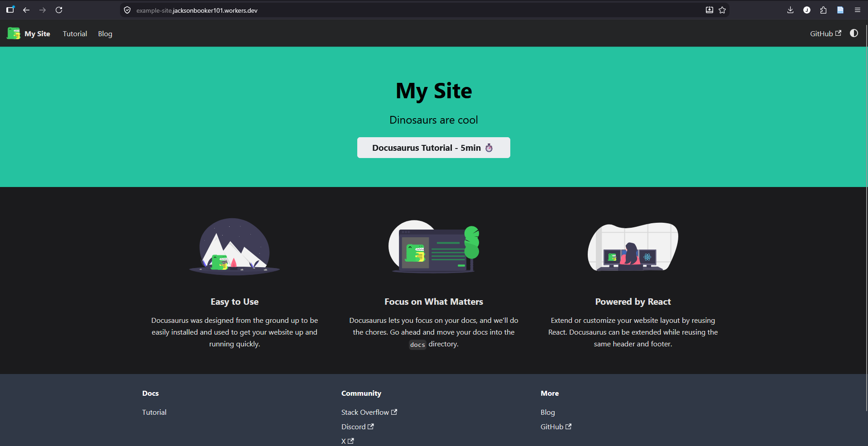
Task: Reload the page with refresh icon
Action: pos(59,10)
